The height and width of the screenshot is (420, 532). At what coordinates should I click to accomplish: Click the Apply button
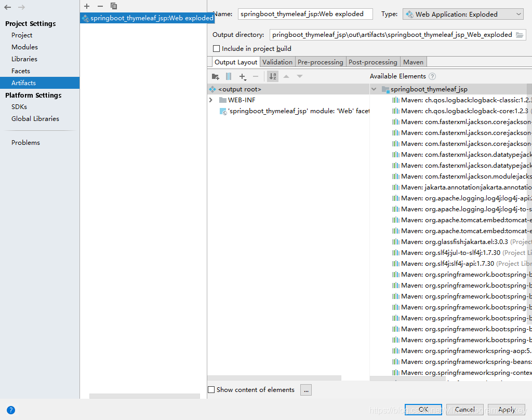pos(506,409)
